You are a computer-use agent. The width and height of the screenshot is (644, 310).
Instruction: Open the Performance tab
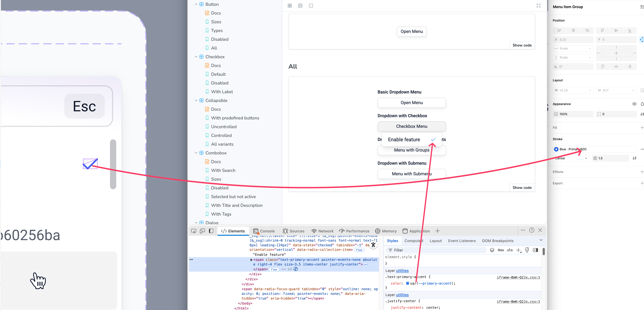[x=354, y=231]
